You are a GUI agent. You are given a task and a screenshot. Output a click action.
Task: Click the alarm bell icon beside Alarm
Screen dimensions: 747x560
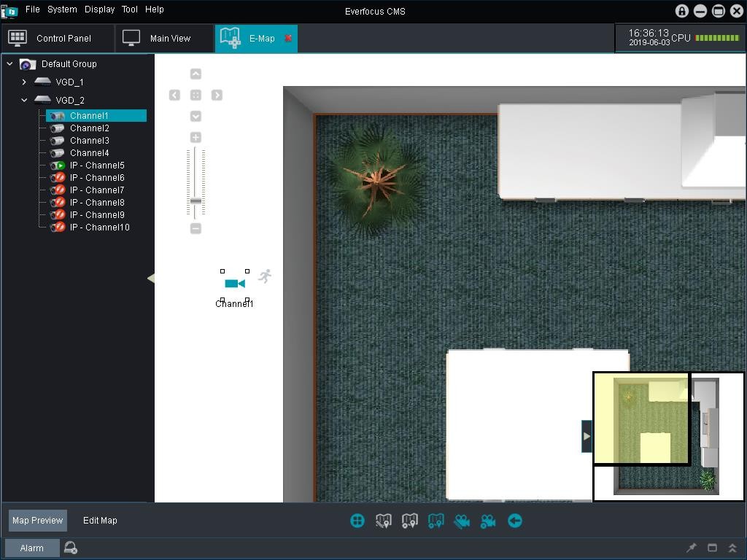71,548
